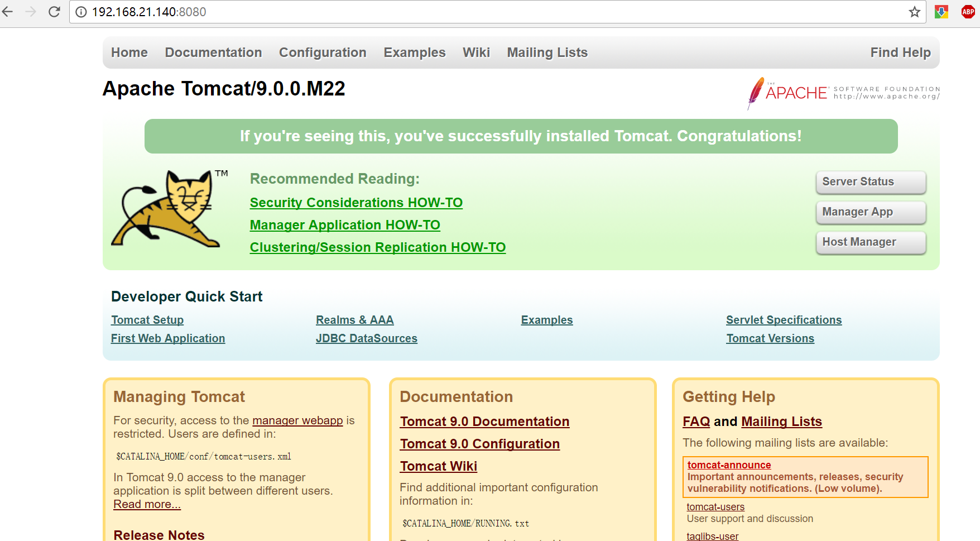The width and height of the screenshot is (980, 541).
Task: Open the AdBlock Plus extension icon
Action: coord(968,12)
